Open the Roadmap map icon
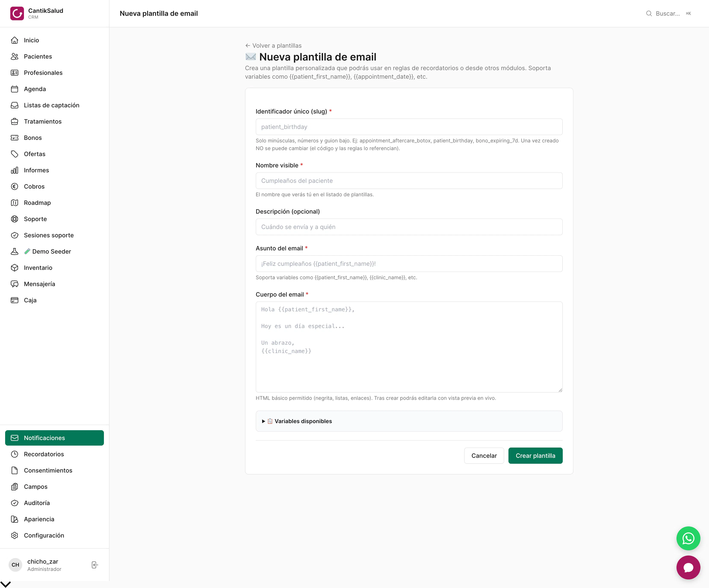Viewport: 709px width, 588px height. (x=15, y=202)
